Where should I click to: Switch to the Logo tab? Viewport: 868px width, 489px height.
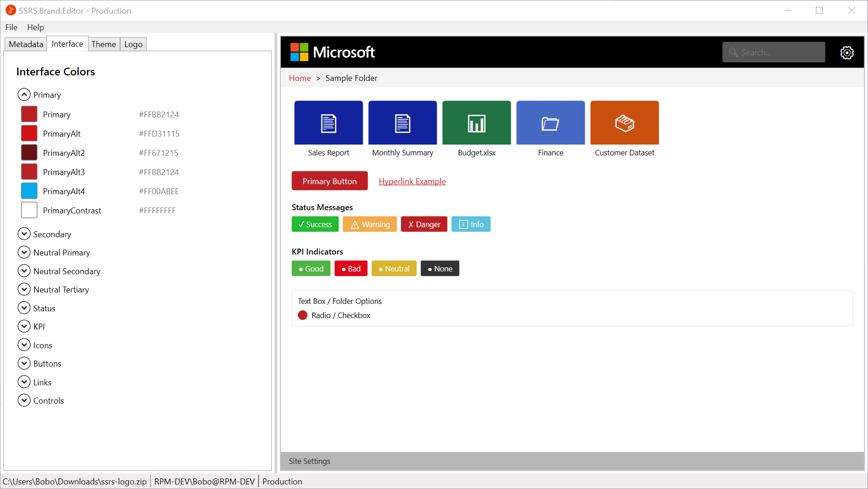click(133, 44)
